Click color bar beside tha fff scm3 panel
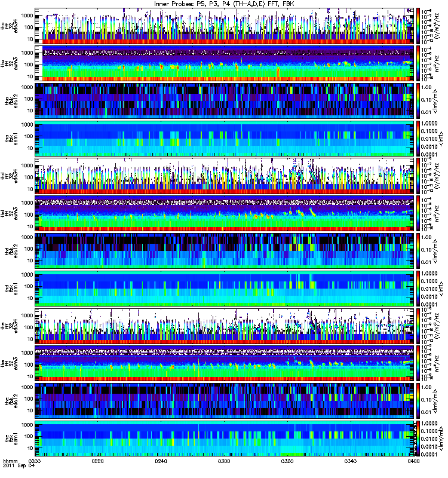Viewport: 448px width, 478px height. 418,63
